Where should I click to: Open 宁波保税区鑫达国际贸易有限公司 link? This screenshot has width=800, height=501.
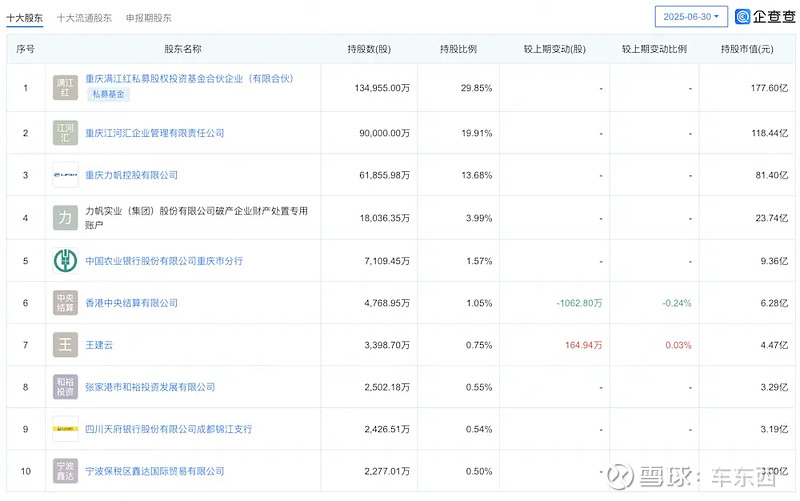pyautogui.click(x=155, y=471)
